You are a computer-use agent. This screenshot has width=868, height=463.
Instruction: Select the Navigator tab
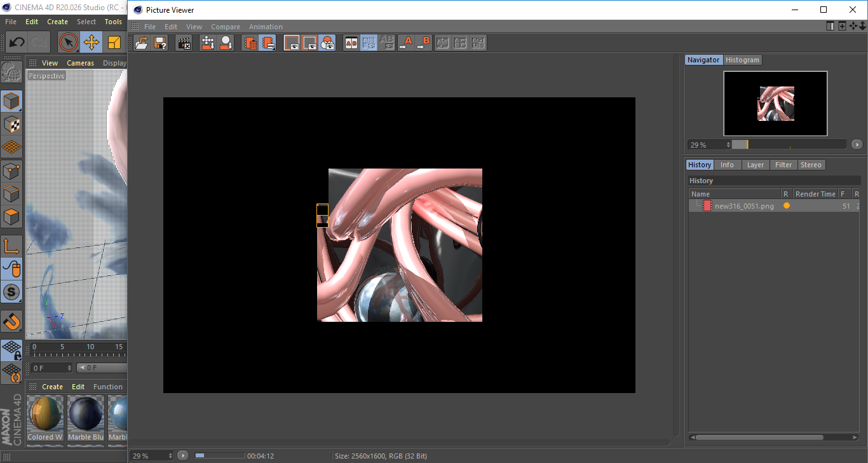pyautogui.click(x=703, y=60)
